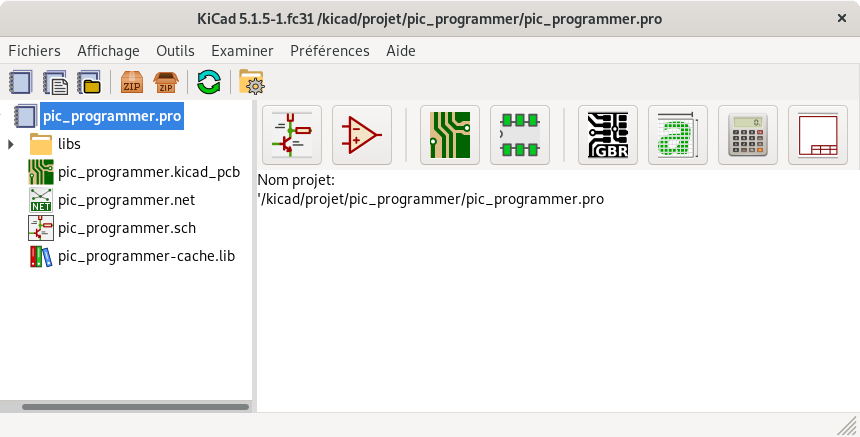Open the Fichiers menu
The image size is (860, 437).
[x=34, y=51]
